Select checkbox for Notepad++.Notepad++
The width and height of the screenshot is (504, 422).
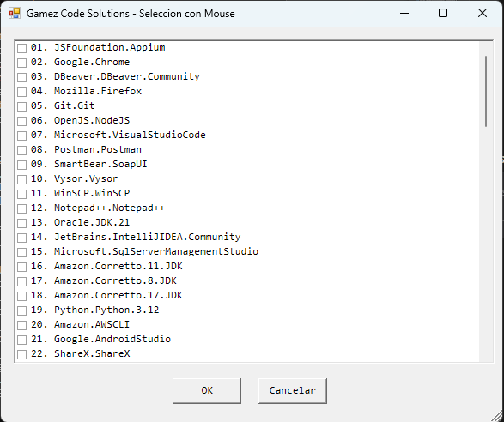point(21,208)
